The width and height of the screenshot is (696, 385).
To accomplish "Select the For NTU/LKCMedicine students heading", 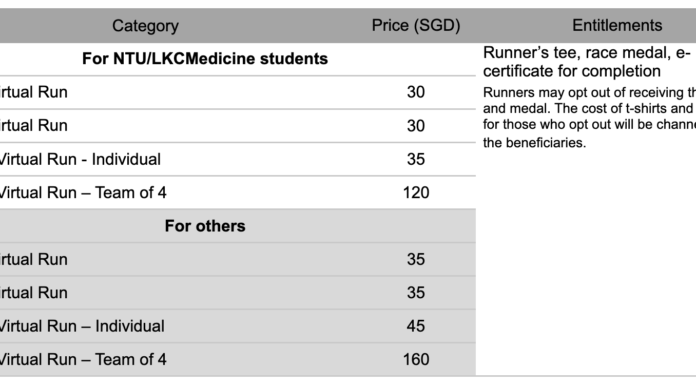I will 205,59.
